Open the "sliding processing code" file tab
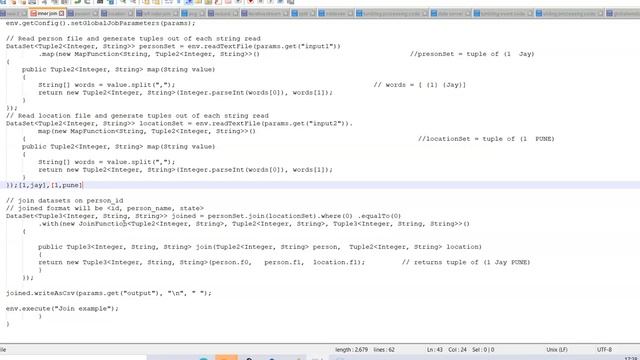This screenshot has height=360, width=640. pos(569,13)
